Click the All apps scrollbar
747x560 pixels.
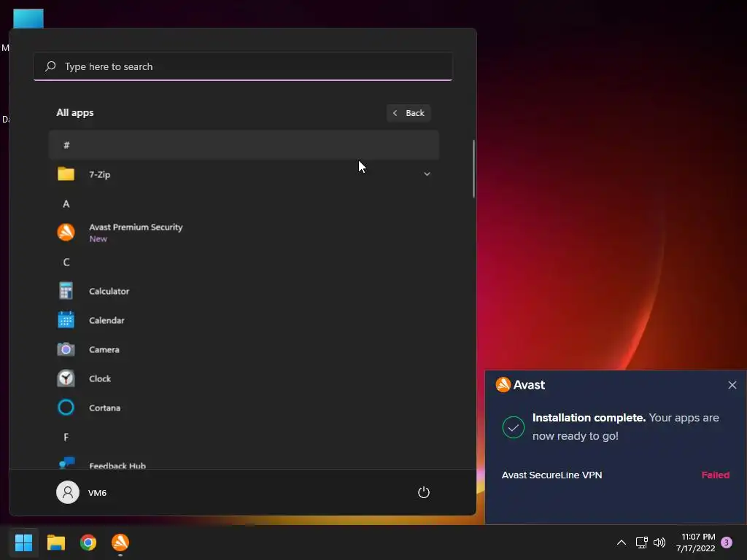pyautogui.click(x=473, y=168)
